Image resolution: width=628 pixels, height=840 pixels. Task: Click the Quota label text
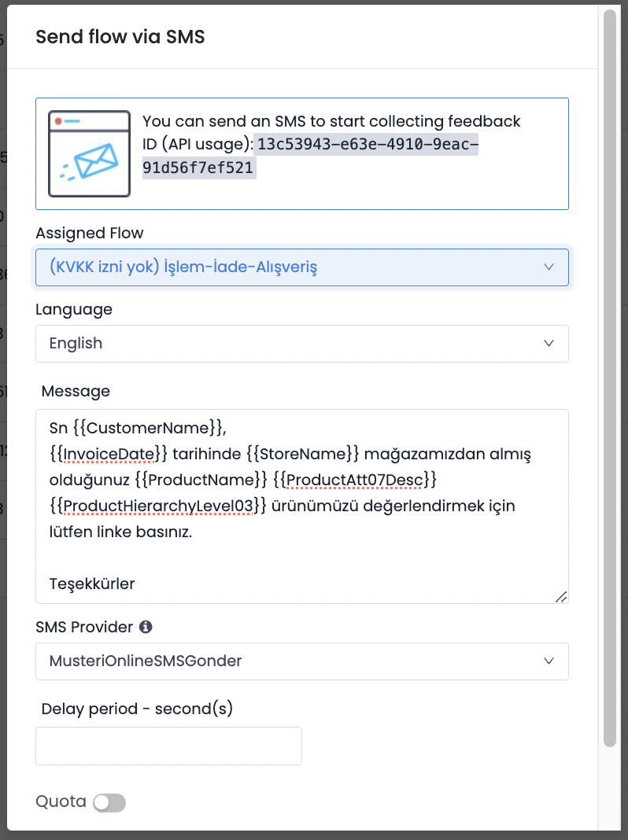click(61, 801)
